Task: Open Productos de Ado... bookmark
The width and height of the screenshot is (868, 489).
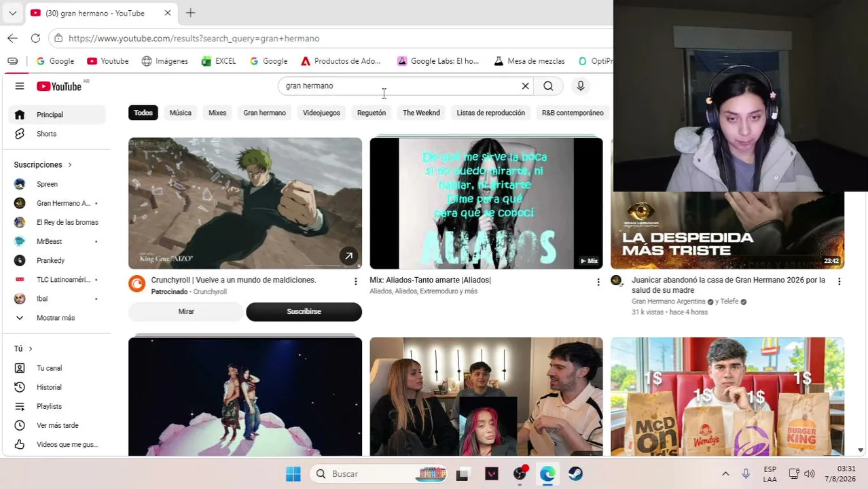Action: [x=340, y=61]
